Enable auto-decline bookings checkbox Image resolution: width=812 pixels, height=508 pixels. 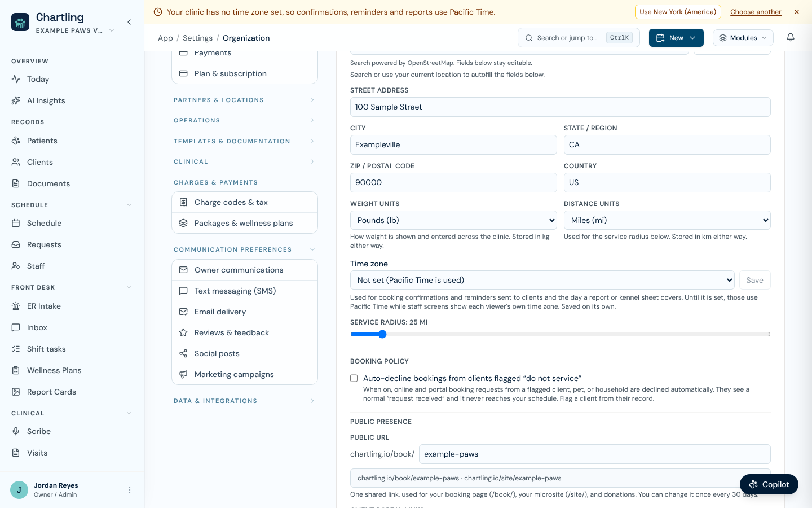[x=354, y=378]
